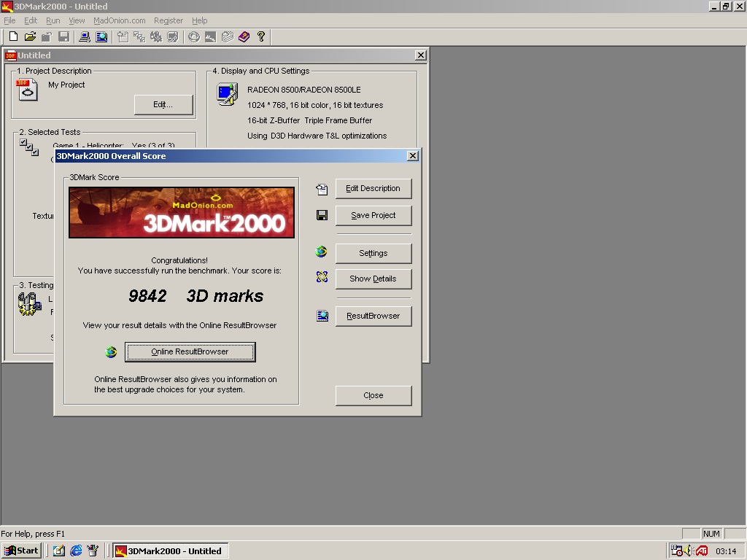Image resolution: width=747 pixels, height=560 pixels.
Task: Click the magnifier icon beside ResultBrowser
Action: coord(321,315)
